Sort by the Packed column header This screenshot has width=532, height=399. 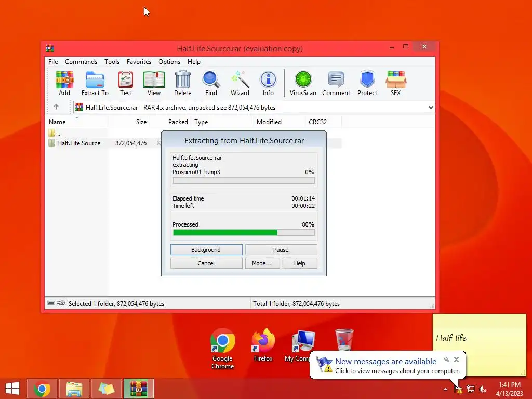tap(170, 122)
